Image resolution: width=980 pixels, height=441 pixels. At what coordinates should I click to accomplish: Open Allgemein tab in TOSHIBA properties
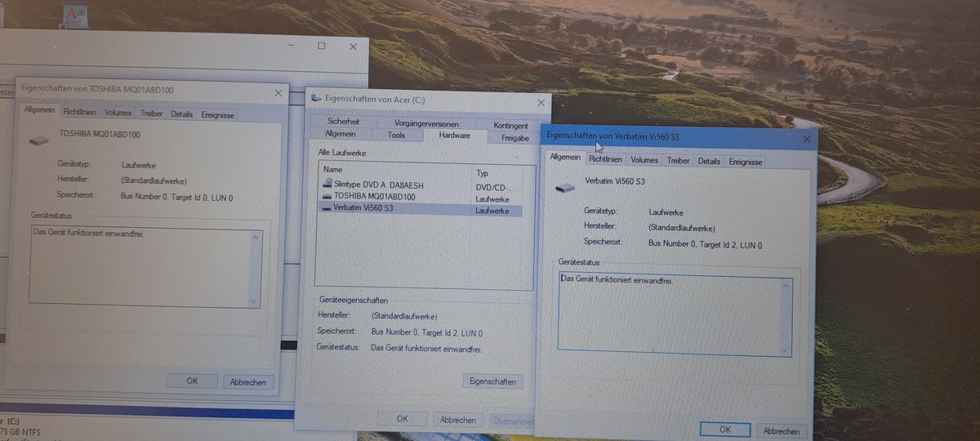pyautogui.click(x=39, y=111)
